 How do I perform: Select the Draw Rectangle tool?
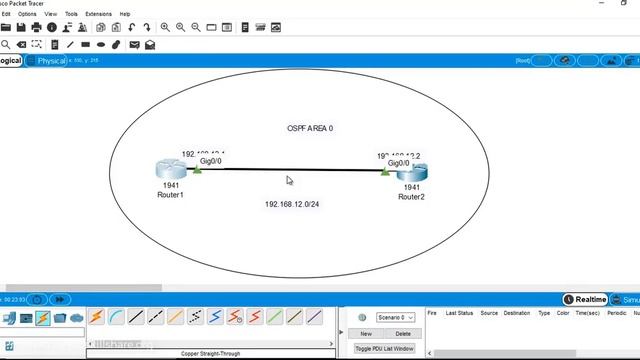coord(85,44)
